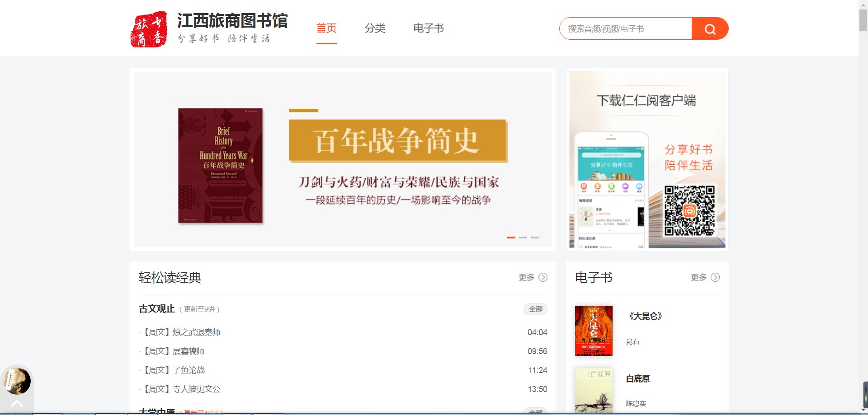Open 更多 for 轻松读经典 section
This screenshot has height=415, width=868.
click(527, 277)
